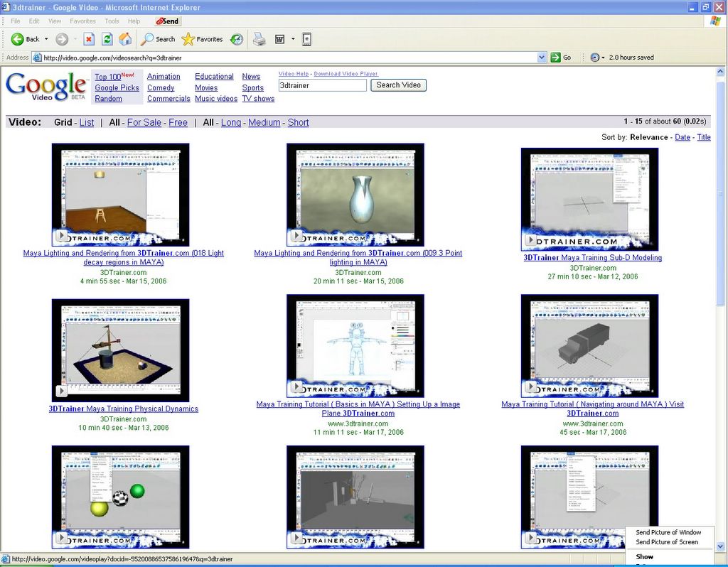
Task: Switch results to List view
Action: tap(86, 122)
